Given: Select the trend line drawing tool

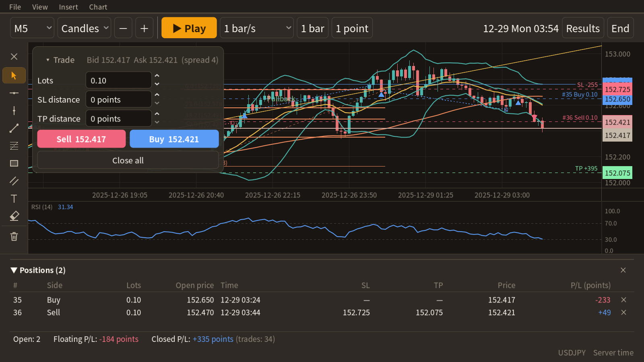Looking at the screenshot, I should (14, 128).
